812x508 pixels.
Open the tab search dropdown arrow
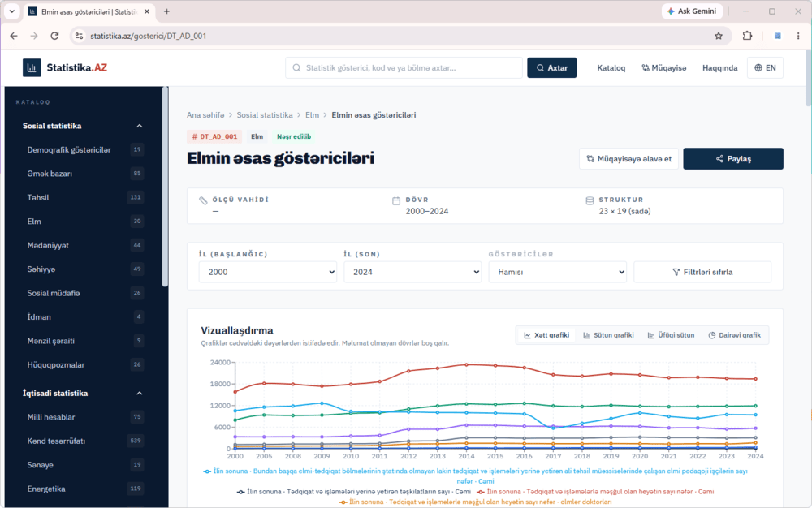click(x=11, y=11)
